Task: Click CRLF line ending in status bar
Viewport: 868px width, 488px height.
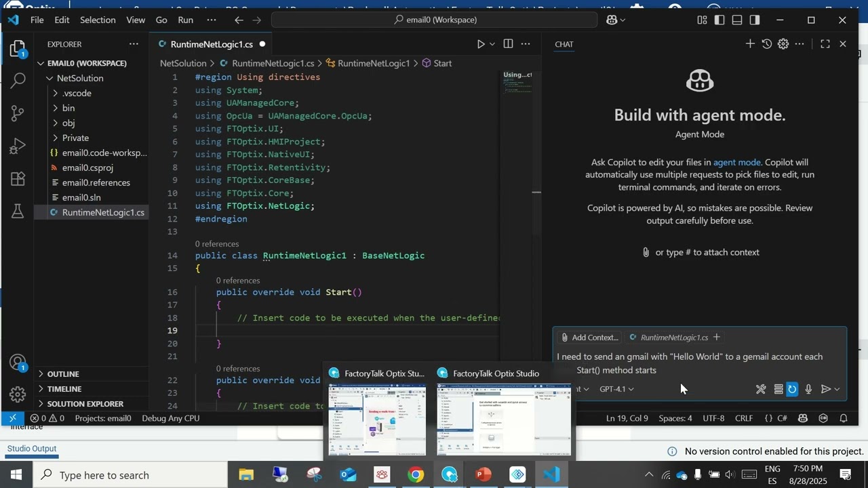Action: click(744, 418)
